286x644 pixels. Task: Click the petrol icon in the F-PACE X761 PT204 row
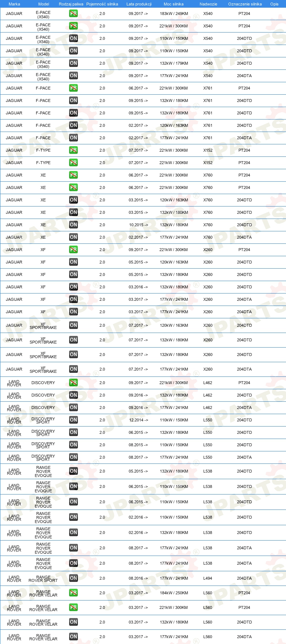[74, 88]
